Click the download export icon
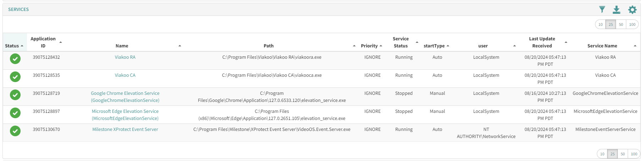 pos(617,10)
